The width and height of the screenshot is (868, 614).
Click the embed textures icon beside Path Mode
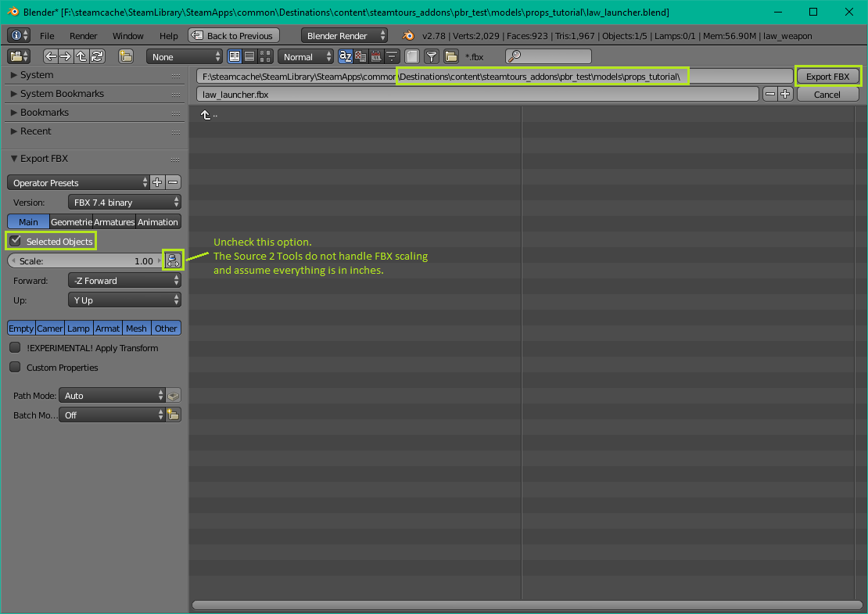174,395
